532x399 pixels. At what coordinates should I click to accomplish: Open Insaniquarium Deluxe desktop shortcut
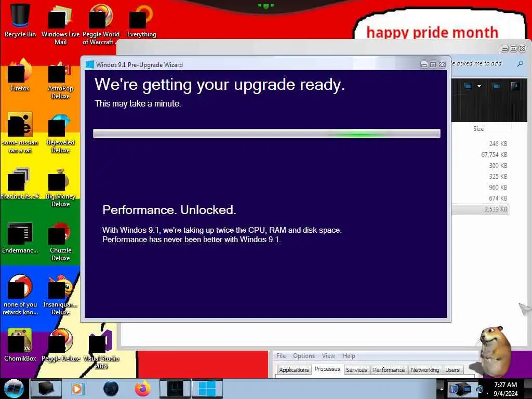point(60,295)
